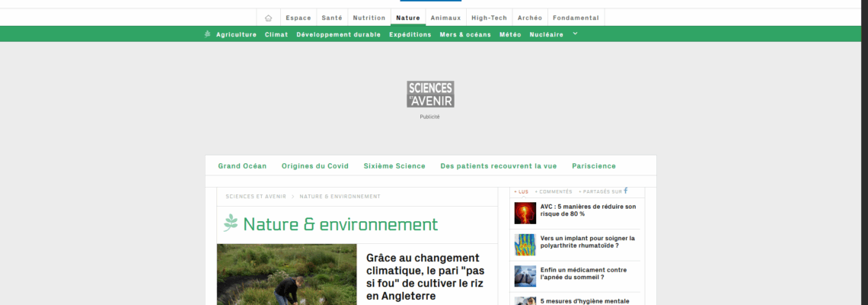This screenshot has height=305, width=868.
Task: Click leaf icon next to Nature & environnement
Action: point(231,223)
